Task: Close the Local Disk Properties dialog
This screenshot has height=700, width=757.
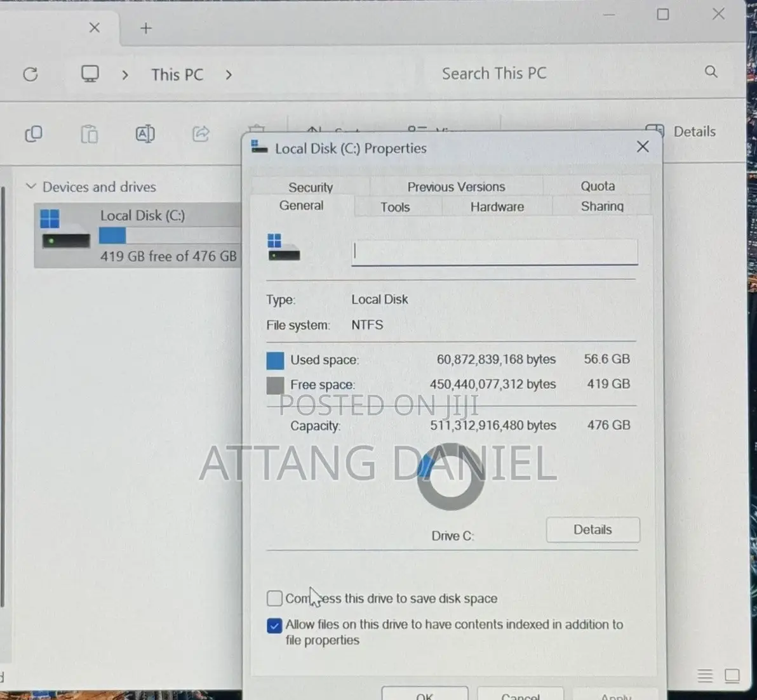Action: pyautogui.click(x=643, y=147)
